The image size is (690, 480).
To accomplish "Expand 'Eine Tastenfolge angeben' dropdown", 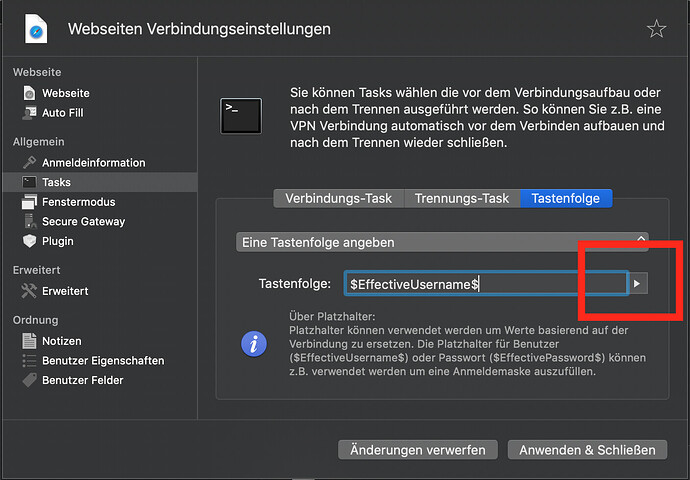I will (x=442, y=242).
